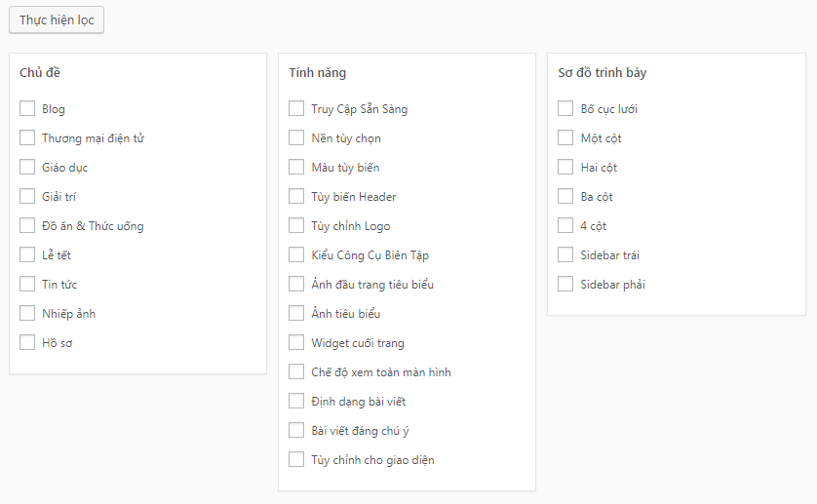Check the Blog checkbox
This screenshot has height=504, width=817.
pyautogui.click(x=27, y=109)
